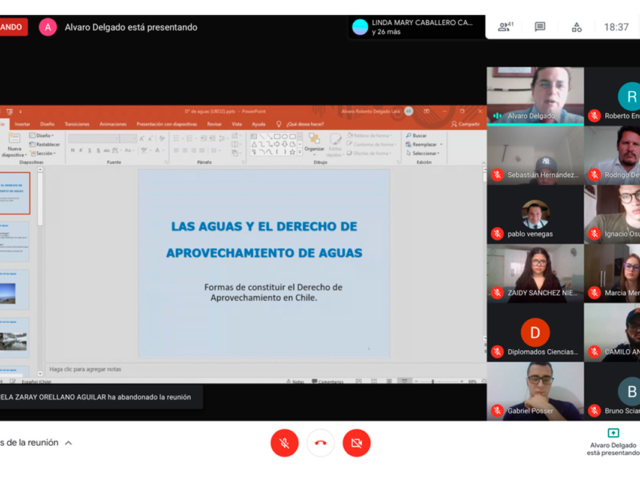This screenshot has width=640, height=480.
Task: Toggle center text alignment in Párrafo group
Action: click(185, 151)
